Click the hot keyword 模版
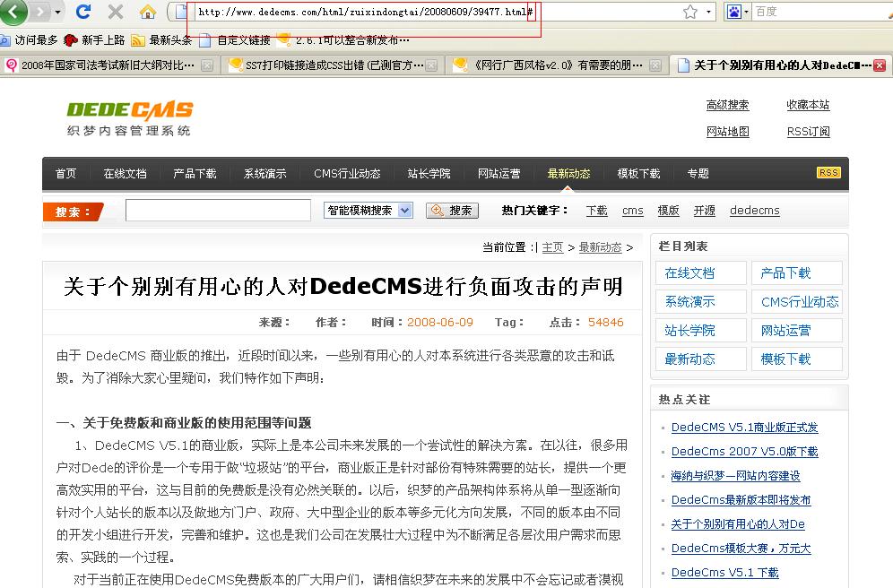This screenshot has width=893, height=588. click(x=669, y=211)
